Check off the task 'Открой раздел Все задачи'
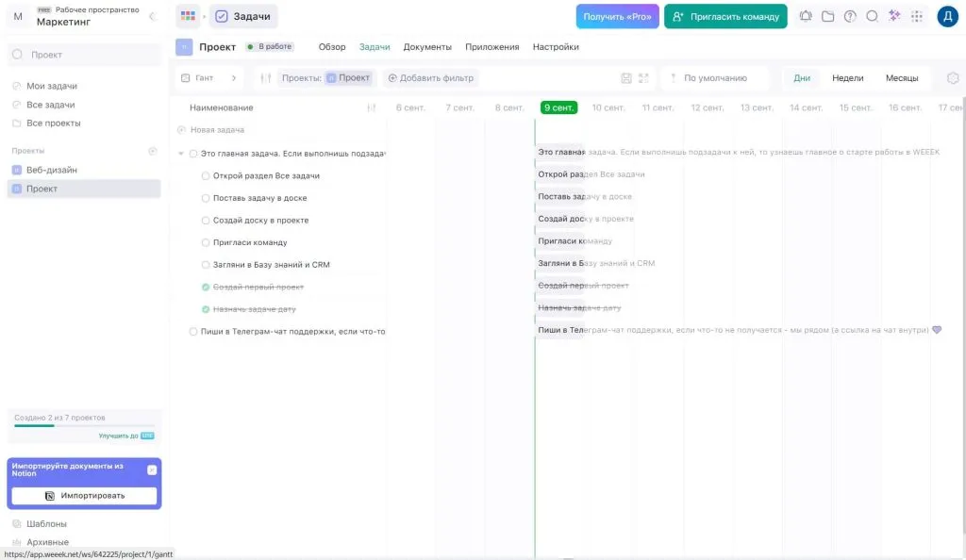The height and width of the screenshot is (560, 966). point(206,173)
